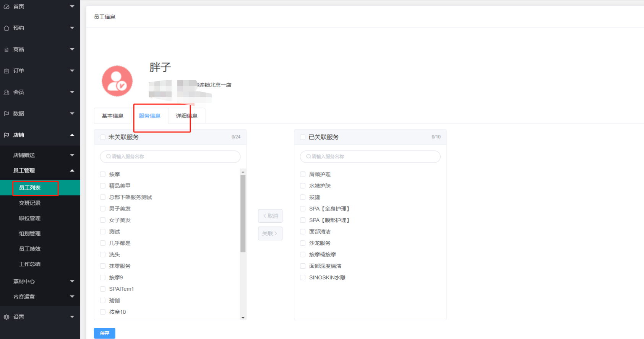This screenshot has width=644, height=339.
Task: Expand the 商品 menu arrow
Action: pos(72,49)
